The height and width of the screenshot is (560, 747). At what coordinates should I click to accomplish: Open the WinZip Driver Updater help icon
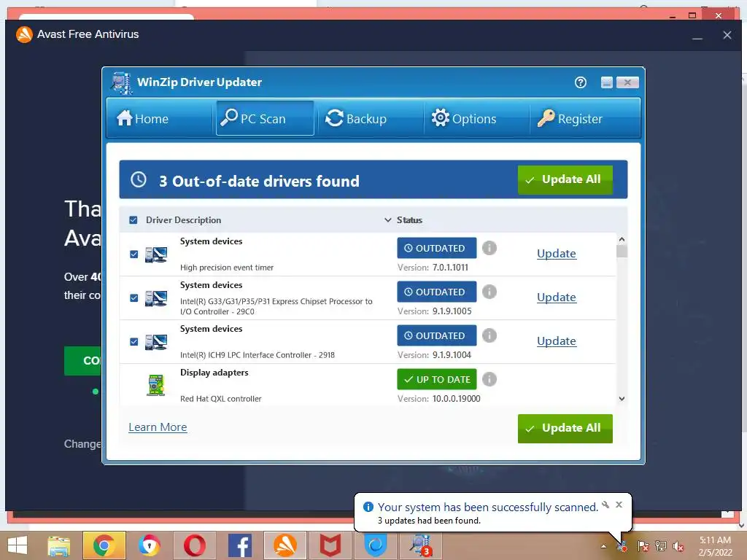pos(580,82)
